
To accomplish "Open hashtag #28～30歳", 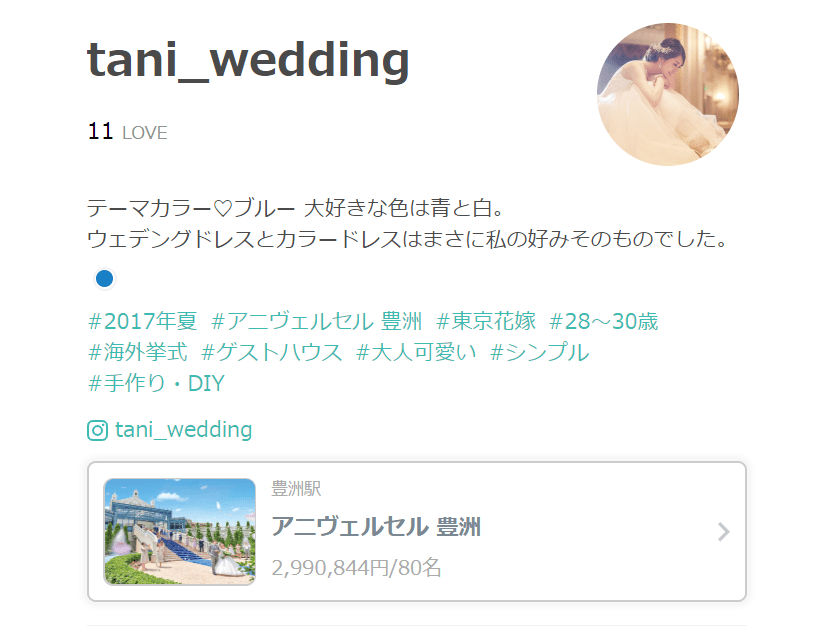I will coord(604,321).
